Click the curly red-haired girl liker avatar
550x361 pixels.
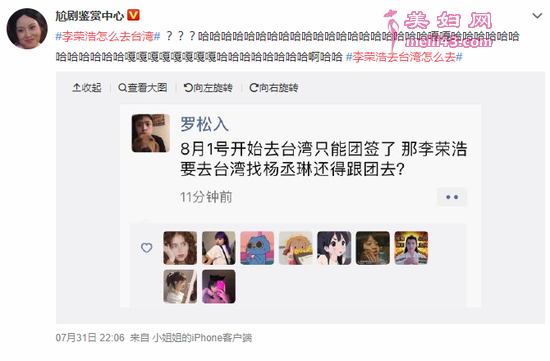(x=180, y=248)
